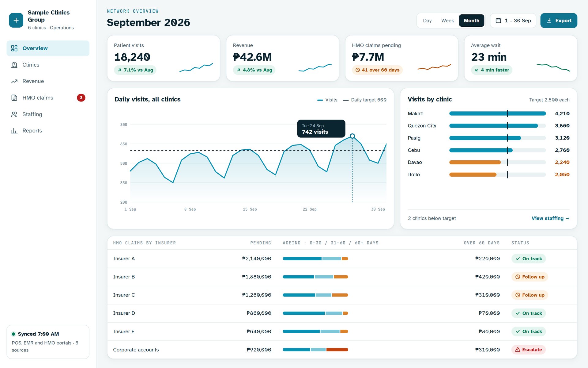Toggle the Visits legend series

327,100
